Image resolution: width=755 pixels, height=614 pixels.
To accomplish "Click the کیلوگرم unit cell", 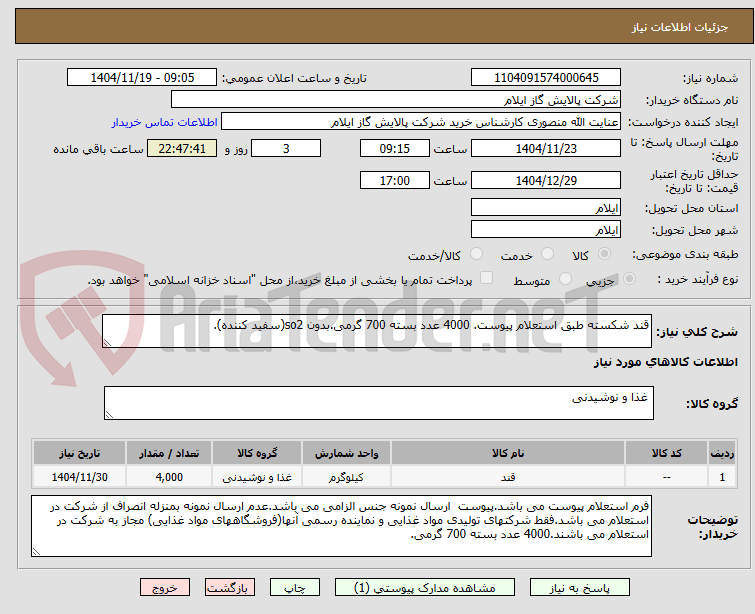I will point(347,477).
